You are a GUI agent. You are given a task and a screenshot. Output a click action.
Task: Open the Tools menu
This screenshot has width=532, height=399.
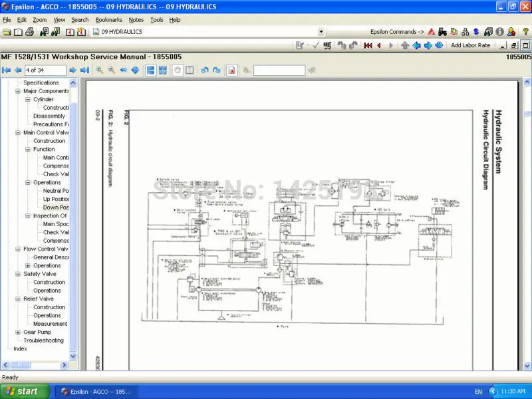[157, 20]
